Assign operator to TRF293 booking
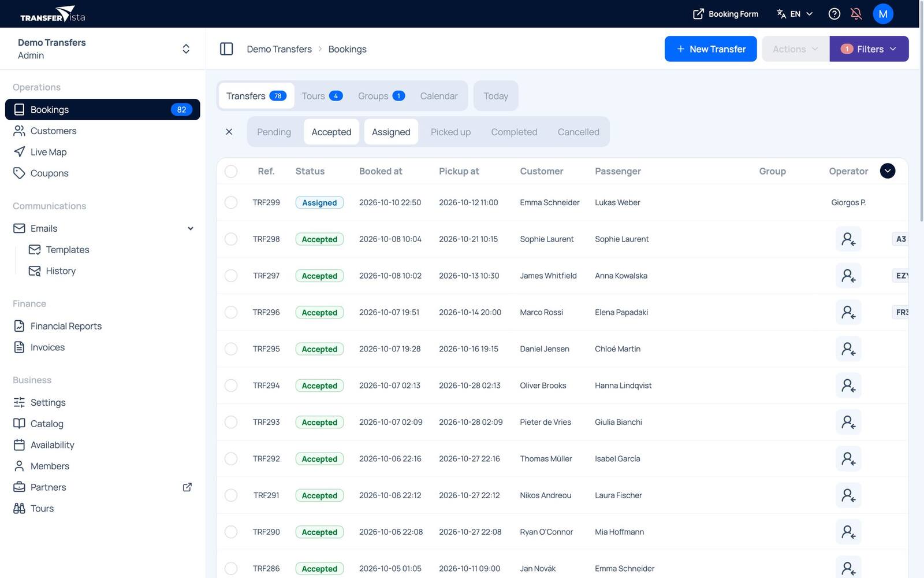Viewport: 924px width, 578px height. [848, 422]
